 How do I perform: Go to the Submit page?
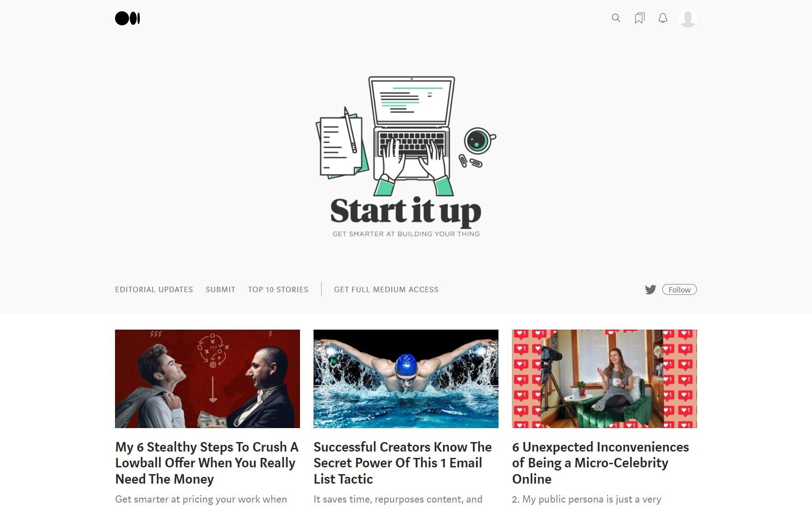[221, 289]
